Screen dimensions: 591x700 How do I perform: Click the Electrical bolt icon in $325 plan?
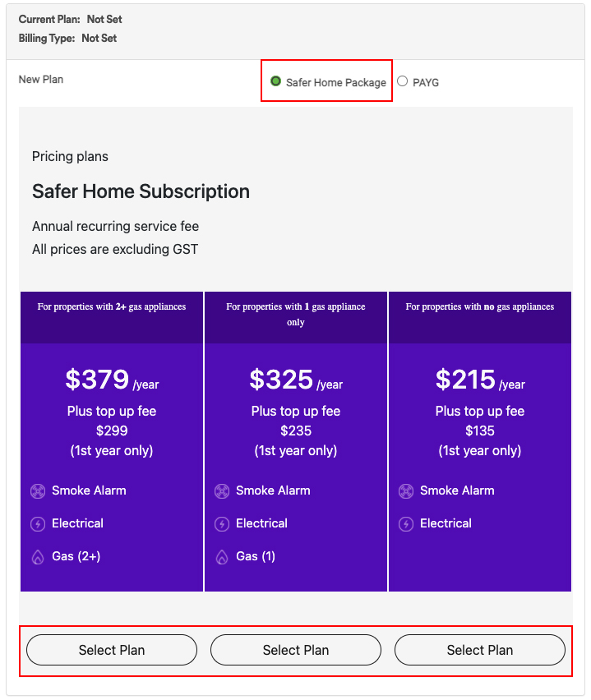click(x=222, y=523)
